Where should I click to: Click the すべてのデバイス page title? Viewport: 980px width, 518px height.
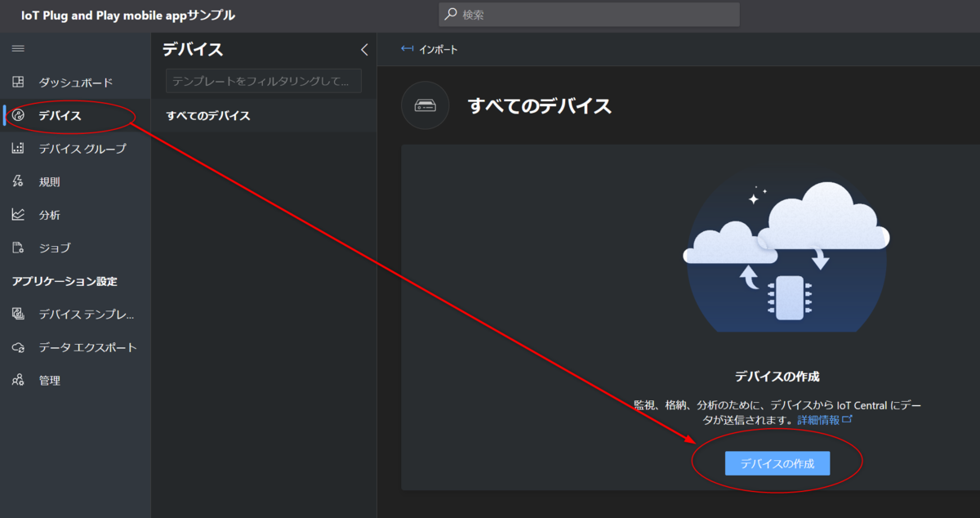pyautogui.click(x=540, y=105)
